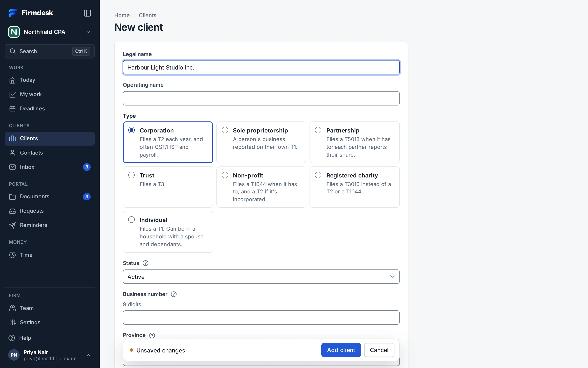The height and width of the screenshot is (368, 588).
Task: Click the Northfield CPA avatar icon
Action: (x=14, y=32)
